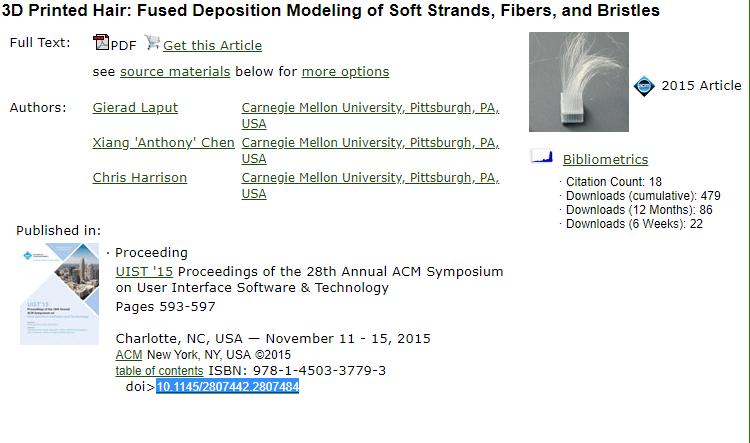Open the Bibliometrics link
The image size is (750, 443).
tap(605, 159)
